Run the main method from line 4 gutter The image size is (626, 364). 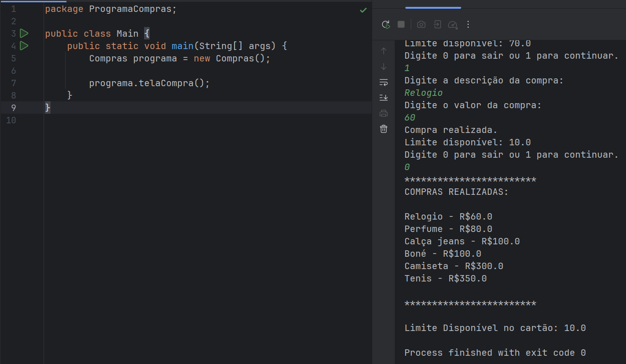(24, 46)
